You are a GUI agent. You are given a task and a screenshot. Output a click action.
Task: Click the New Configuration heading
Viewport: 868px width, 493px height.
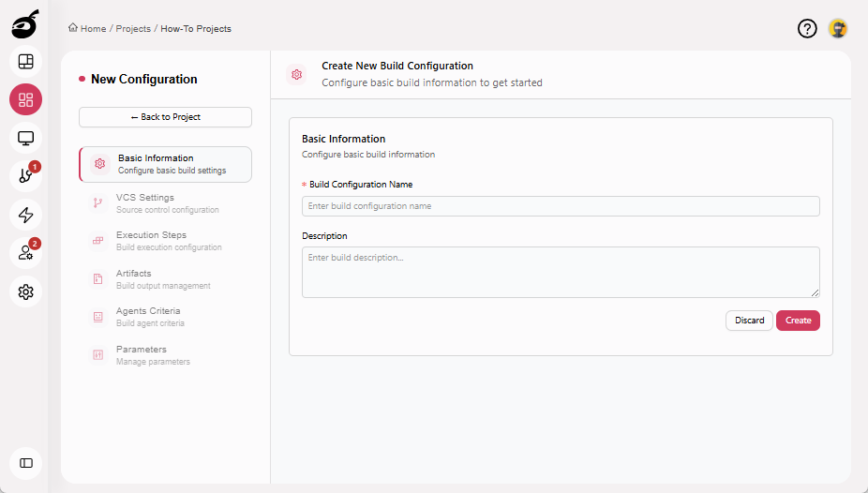[144, 79]
